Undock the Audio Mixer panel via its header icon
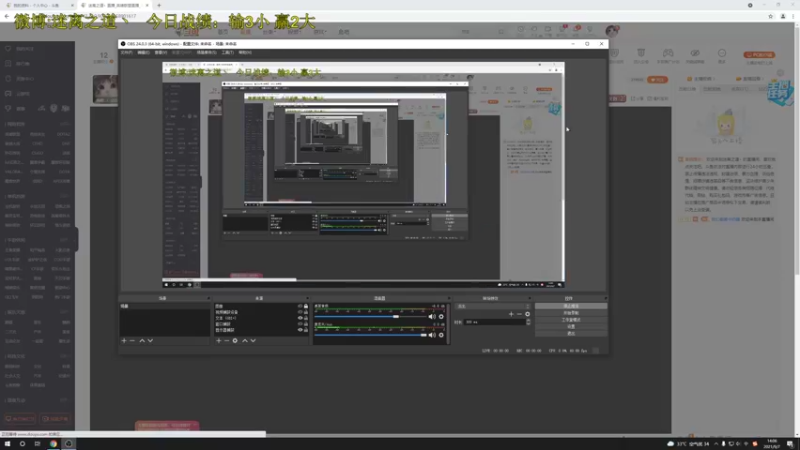Image resolution: width=800 pixels, height=450 pixels. 449,298
